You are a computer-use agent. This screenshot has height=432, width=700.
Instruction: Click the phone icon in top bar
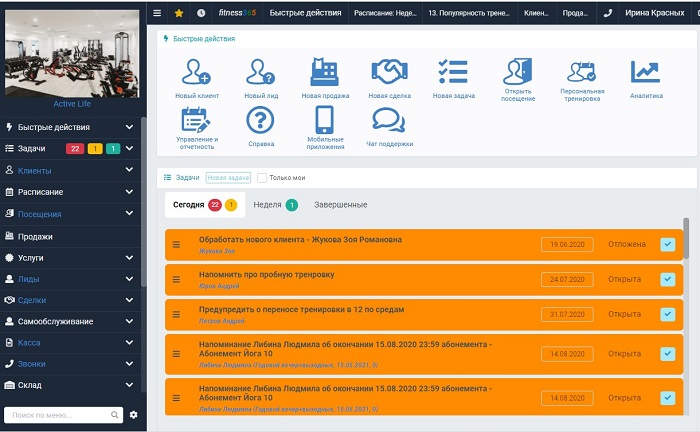[608, 13]
